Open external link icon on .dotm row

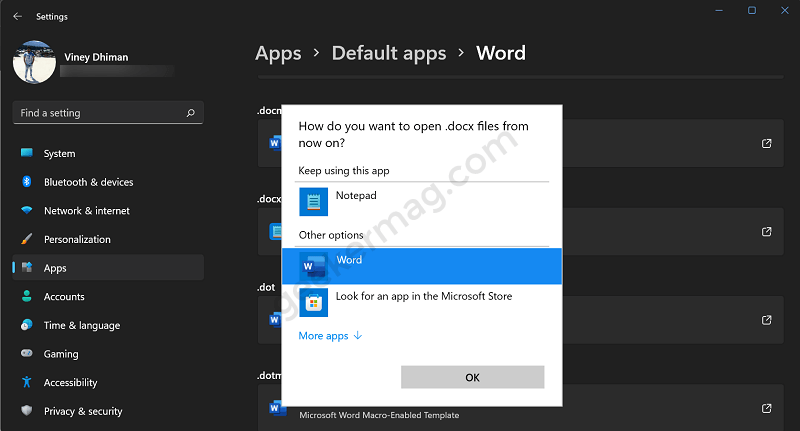tap(766, 408)
